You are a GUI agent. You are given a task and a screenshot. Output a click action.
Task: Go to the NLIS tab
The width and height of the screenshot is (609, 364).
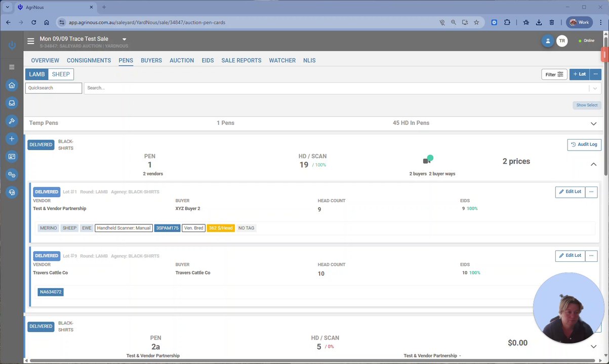coord(309,60)
